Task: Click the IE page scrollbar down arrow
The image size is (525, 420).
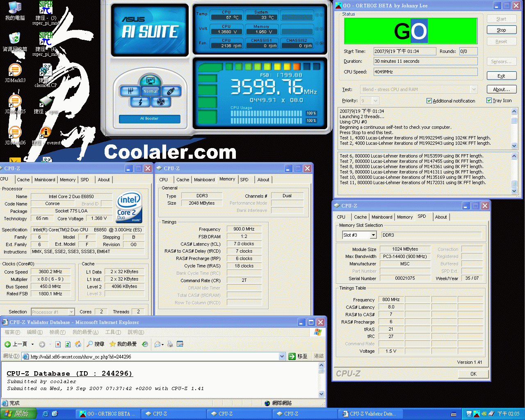Action: [x=321, y=394]
